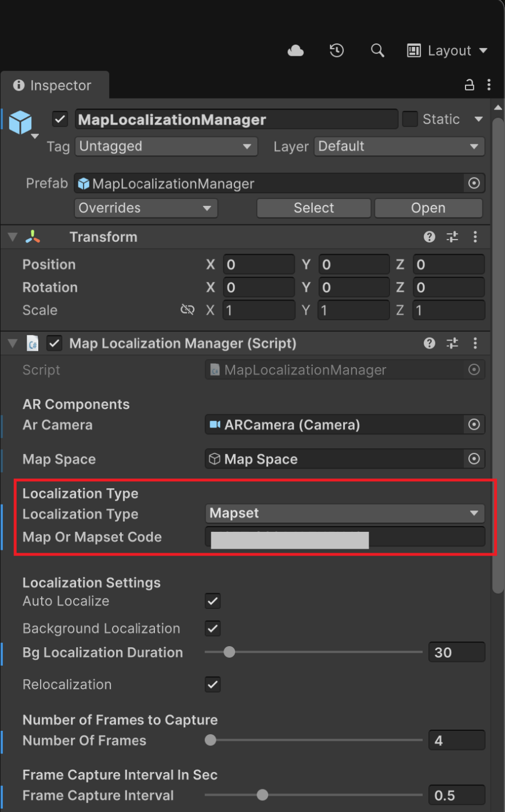Click the GameObject cube icon
Screen dimensions: 505x812
pos(20,122)
